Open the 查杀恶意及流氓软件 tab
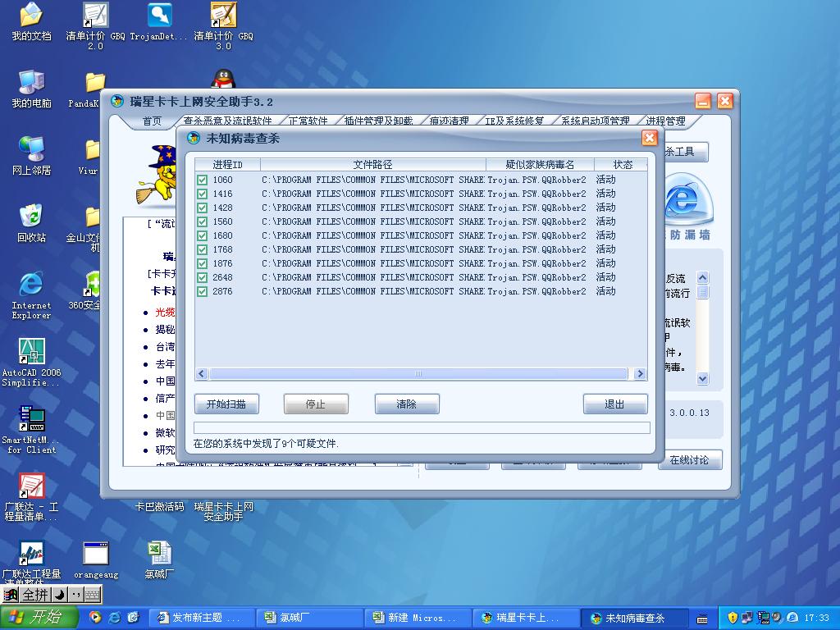This screenshot has width=840, height=630. coord(227,121)
